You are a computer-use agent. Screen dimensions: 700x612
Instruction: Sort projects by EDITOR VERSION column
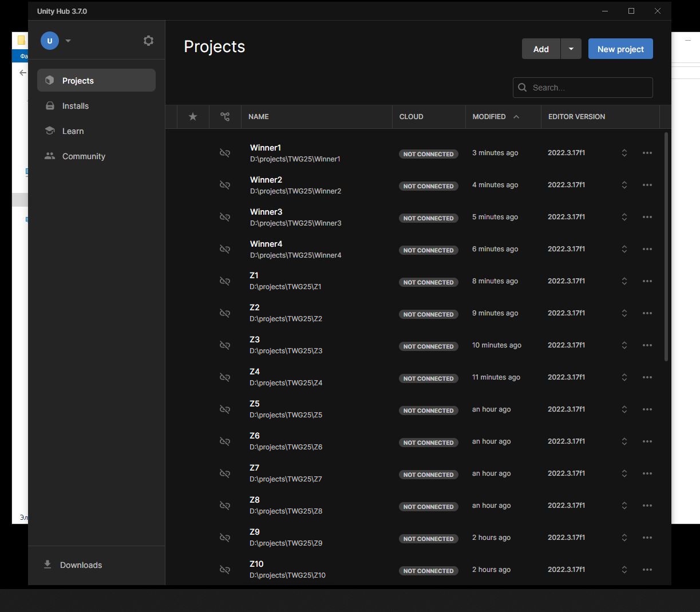[576, 116]
